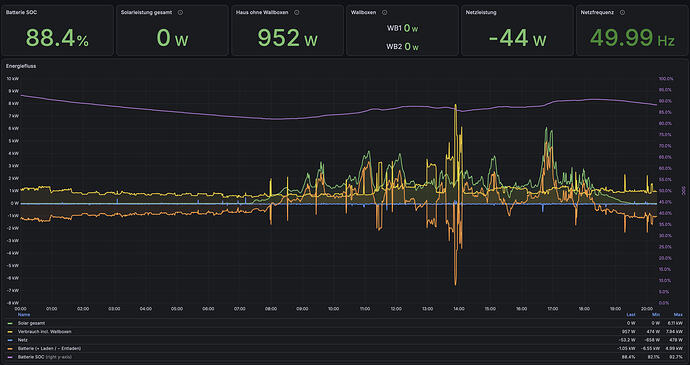Toggle the Batterie (+ Laden / − Entladen) series
The width and height of the screenshot is (690, 365).
(x=49, y=348)
